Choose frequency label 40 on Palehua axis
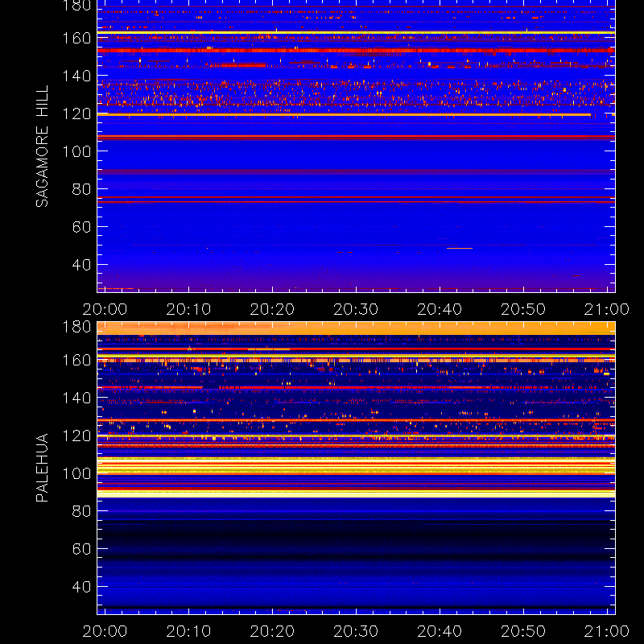The width and height of the screenshot is (644, 644). [82, 587]
